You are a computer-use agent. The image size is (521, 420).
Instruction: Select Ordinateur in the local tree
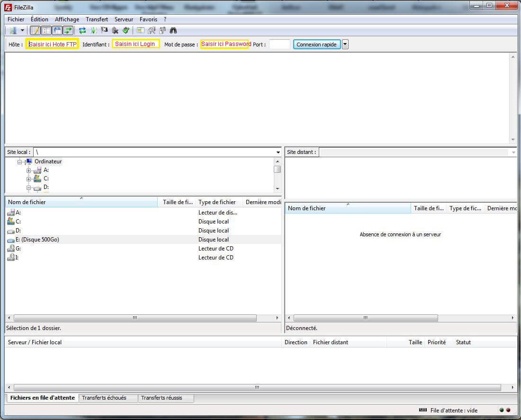point(48,161)
